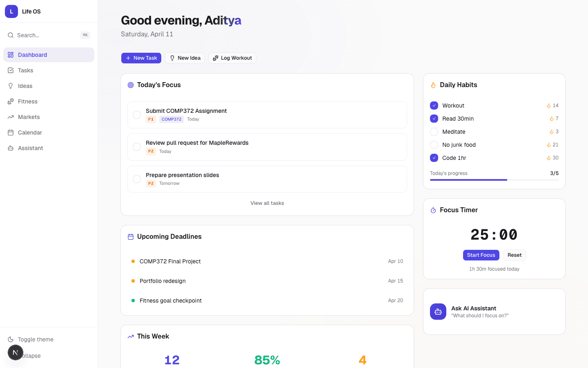Open the Calendar from the sidebar
Screen dimensions: 588x368
click(x=29, y=132)
